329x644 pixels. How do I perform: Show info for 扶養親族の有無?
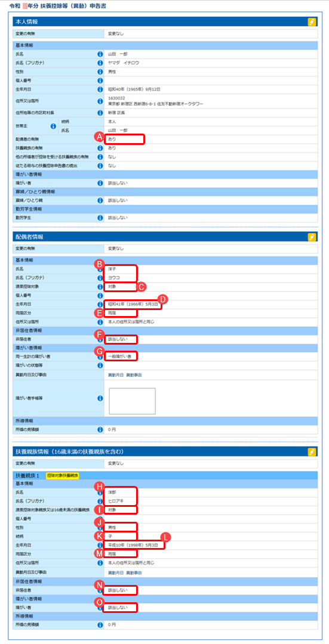100,147
